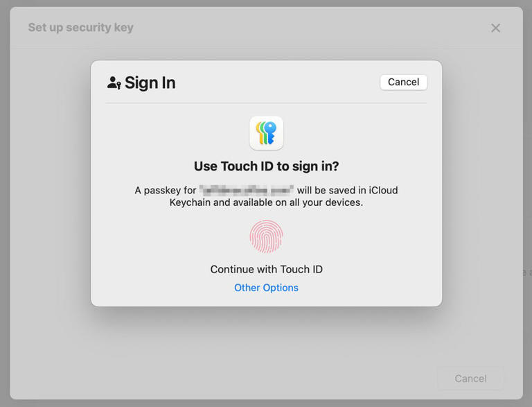Select the Use Touch ID to sign in? heading
This screenshot has height=407, width=532.
pos(266,166)
